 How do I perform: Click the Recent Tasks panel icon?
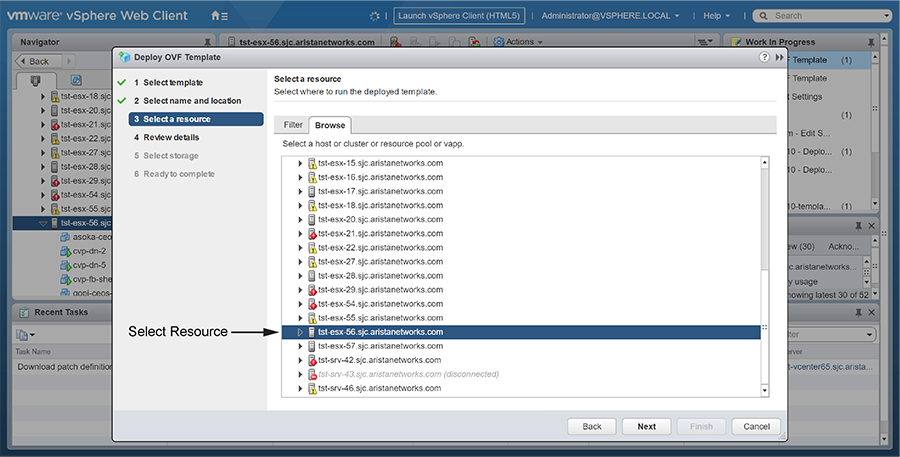24,312
